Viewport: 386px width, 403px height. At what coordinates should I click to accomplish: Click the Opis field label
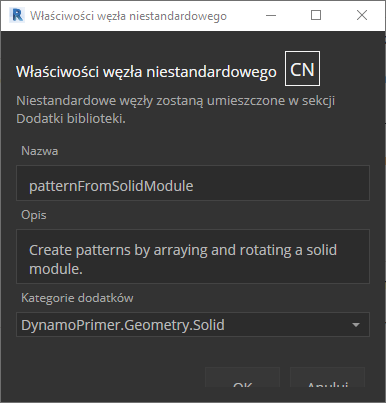(34, 215)
